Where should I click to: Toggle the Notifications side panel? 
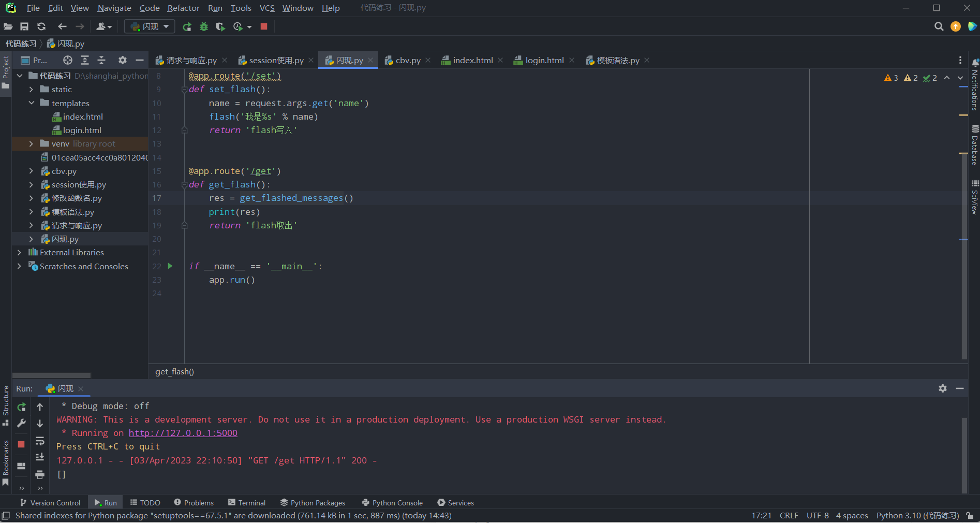click(x=975, y=84)
